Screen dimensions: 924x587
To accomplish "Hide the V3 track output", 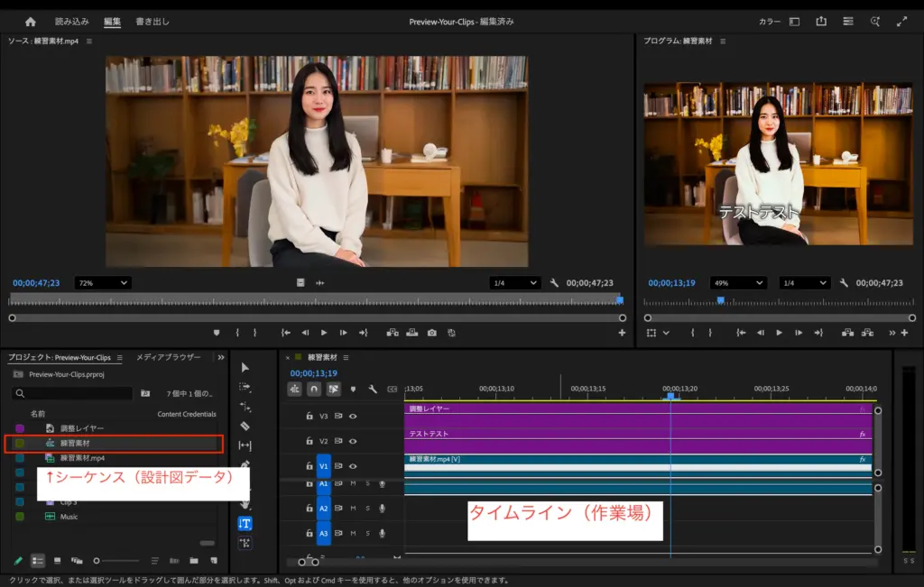I will coord(353,417).
